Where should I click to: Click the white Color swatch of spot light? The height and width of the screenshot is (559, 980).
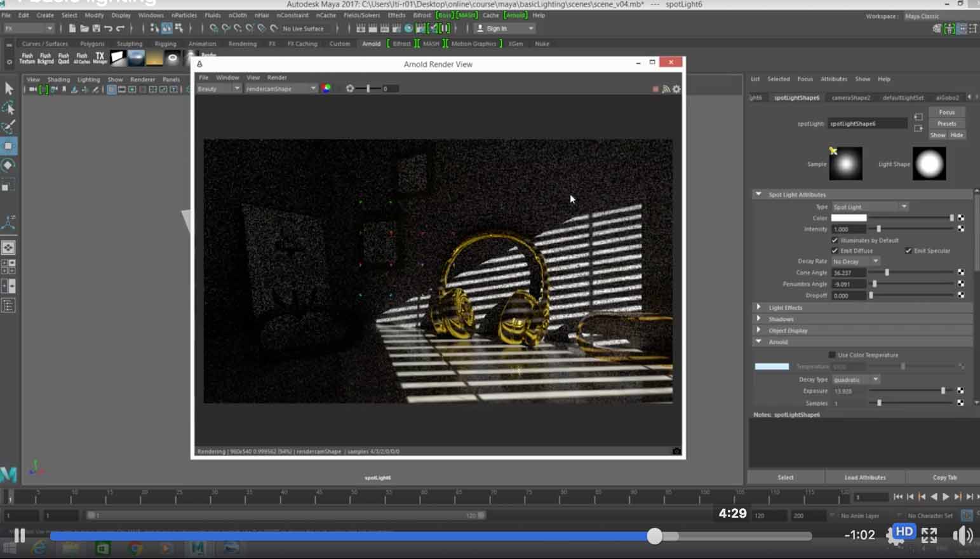849,218
